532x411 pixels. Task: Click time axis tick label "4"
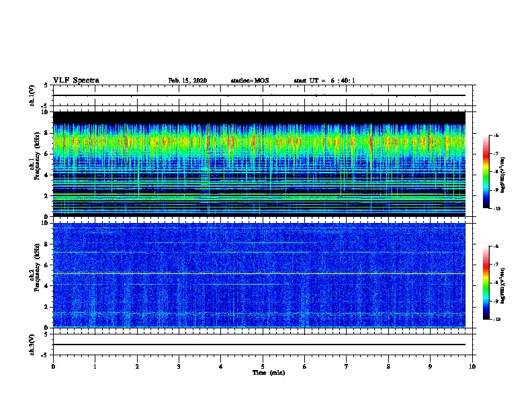pyautogui.click(x=221, y=367)
